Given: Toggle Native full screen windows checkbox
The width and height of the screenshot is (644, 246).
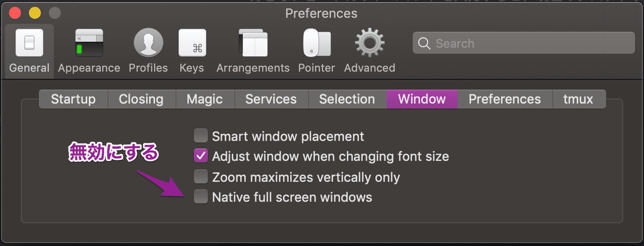Looking at the screenshot, I should pyautogui.click(x=201, y=197).
